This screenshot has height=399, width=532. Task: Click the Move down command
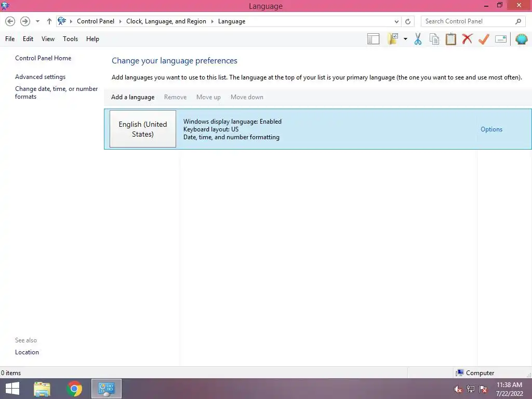247,97
